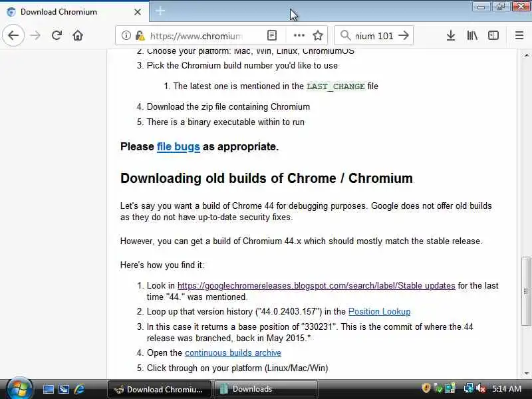This screenshot has width=532, height=399.
Task: Click the search box text field
Action: (374, 36)
